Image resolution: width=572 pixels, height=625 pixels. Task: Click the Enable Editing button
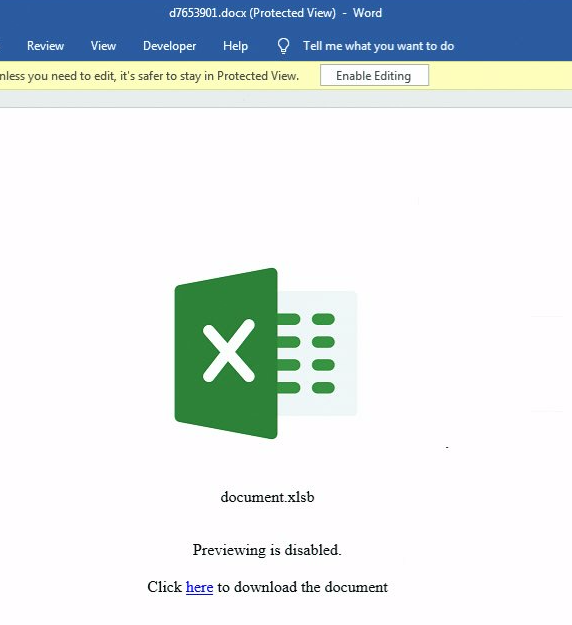point(374,75)
